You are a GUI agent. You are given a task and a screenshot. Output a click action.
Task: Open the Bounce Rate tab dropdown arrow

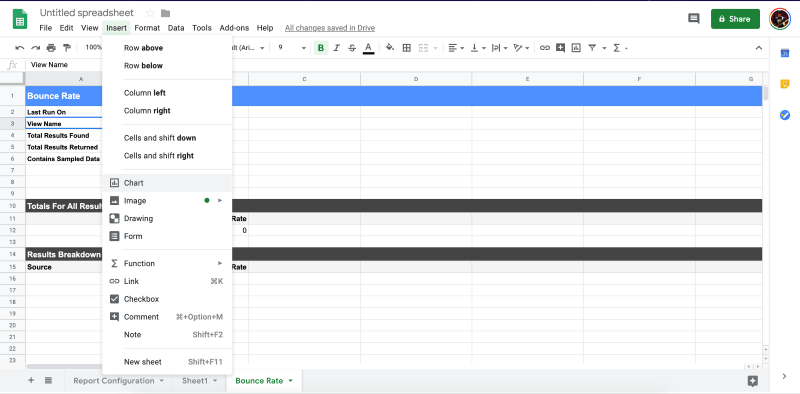pos(290,381)
